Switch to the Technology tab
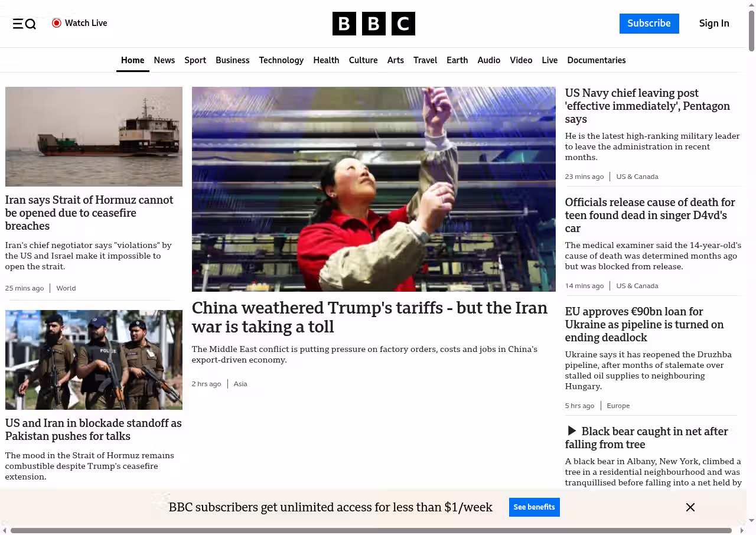Image resolution: width=756 pixels, height=535 pixels. click(x=281, y=60)
